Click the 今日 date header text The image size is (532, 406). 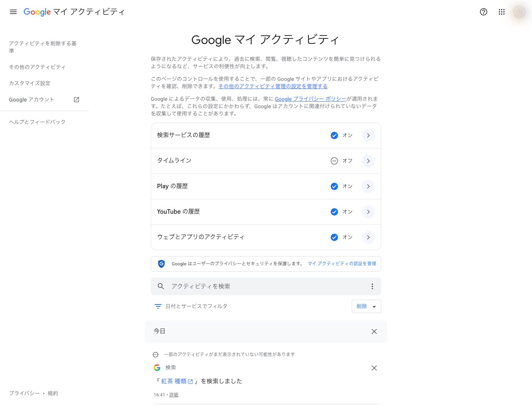point(160,331)
